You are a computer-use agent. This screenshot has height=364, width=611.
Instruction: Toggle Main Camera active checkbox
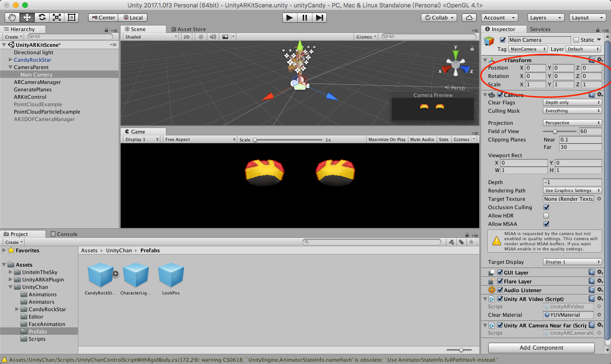point(503,40)
